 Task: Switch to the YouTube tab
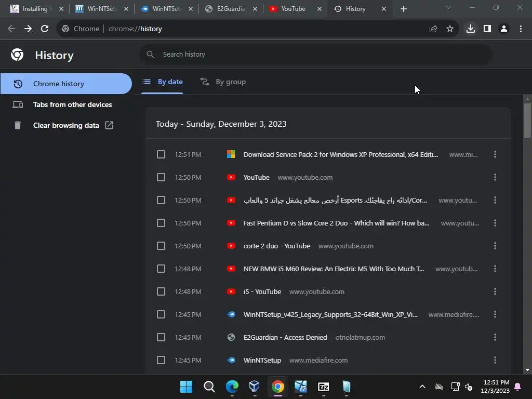click(293, 9)
